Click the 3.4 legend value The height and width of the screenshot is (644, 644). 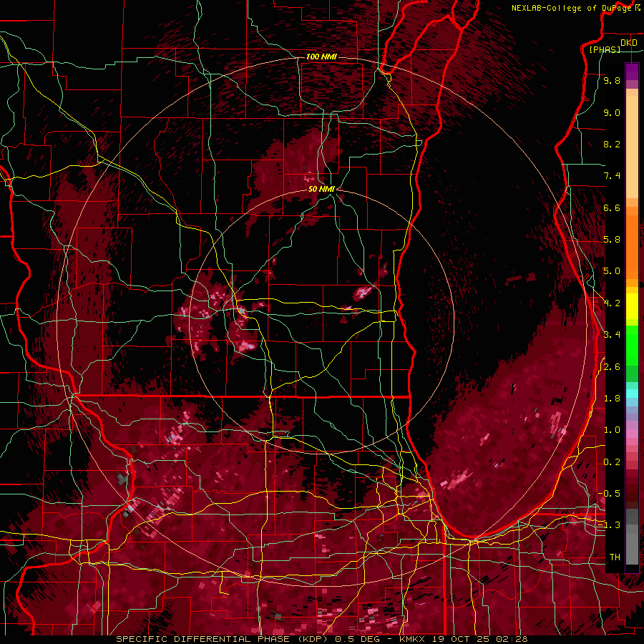pos(612,335)
